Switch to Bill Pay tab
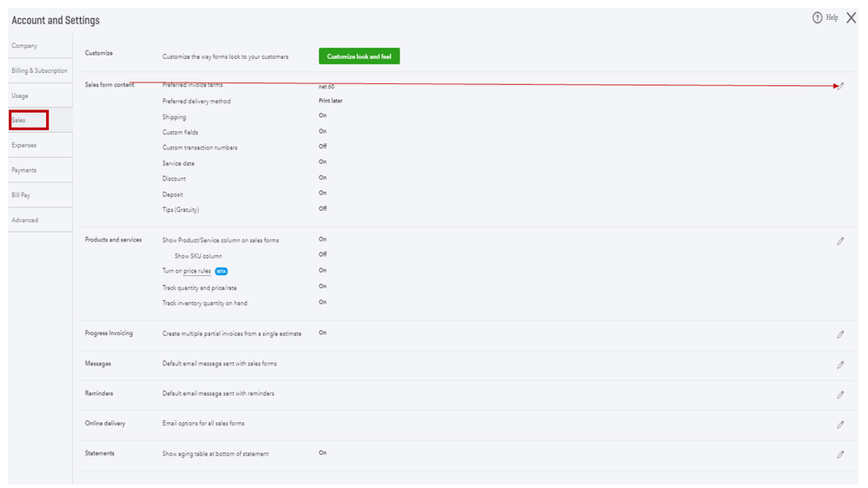 coord(21,195)
